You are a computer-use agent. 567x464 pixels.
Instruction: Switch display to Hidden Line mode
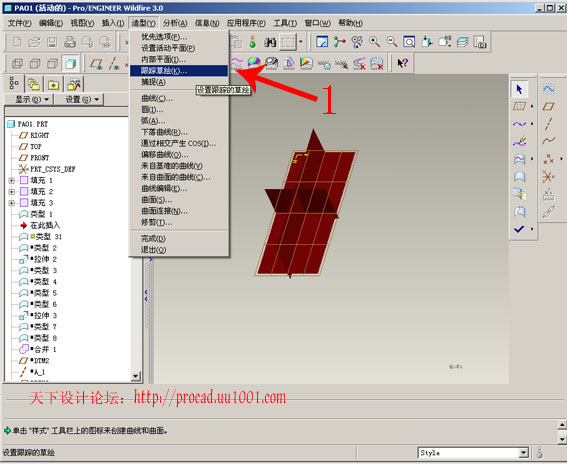click(35, 64)
